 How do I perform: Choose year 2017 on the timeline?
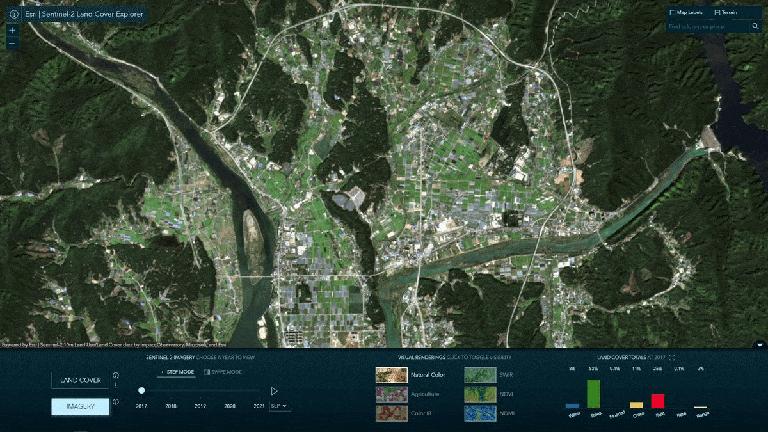[141, 406]
